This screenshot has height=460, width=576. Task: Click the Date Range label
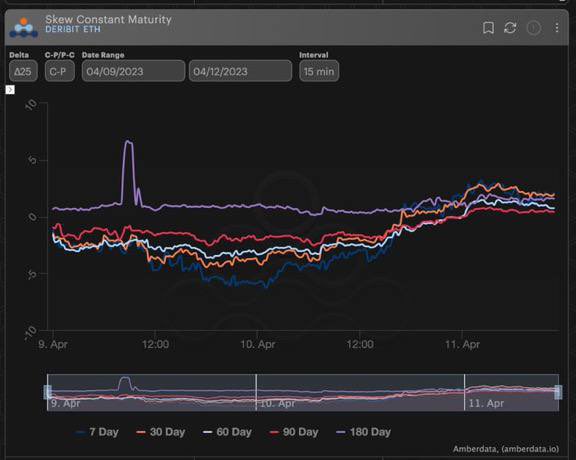pyautogui.click(x=103, y=55)
